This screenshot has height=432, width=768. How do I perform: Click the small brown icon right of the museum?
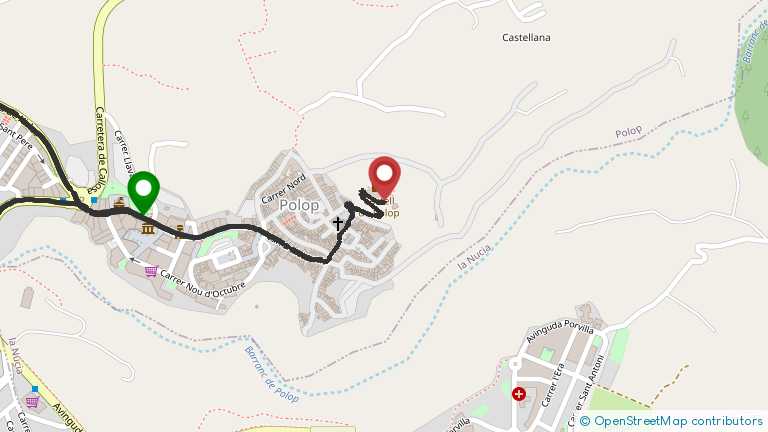coord(180,230)
